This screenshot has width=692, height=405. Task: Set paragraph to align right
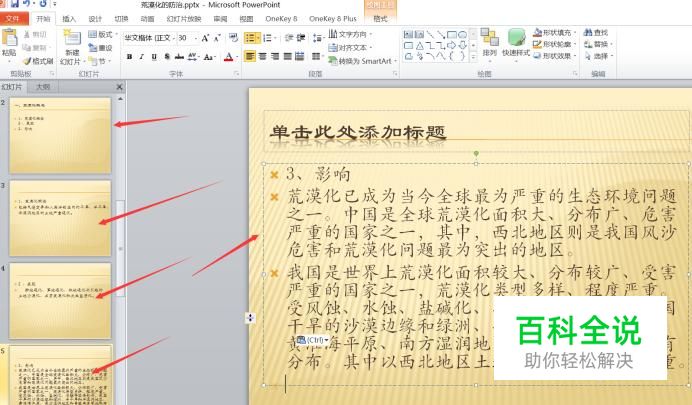point(275,56)
